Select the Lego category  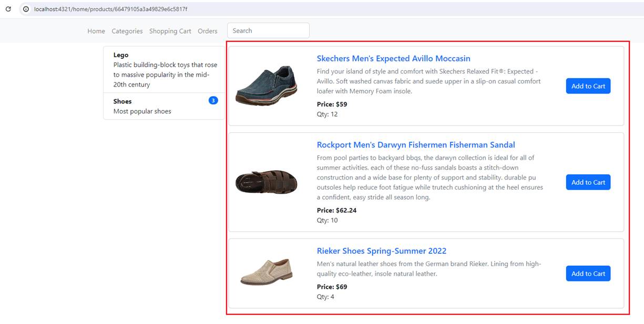pyautogui.click(x=164, y=70)
